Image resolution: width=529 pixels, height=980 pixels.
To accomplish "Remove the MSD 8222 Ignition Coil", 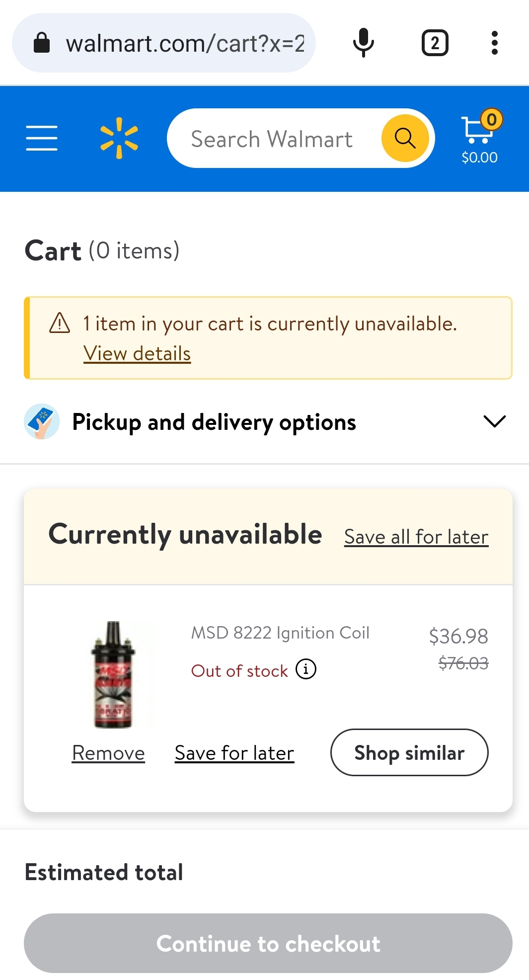I will tap(108, 752).
